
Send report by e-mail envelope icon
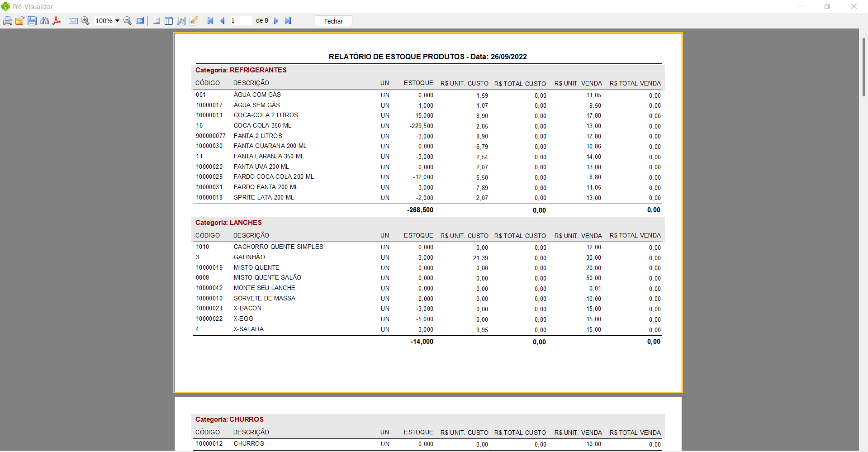click(x=73, y=21)
